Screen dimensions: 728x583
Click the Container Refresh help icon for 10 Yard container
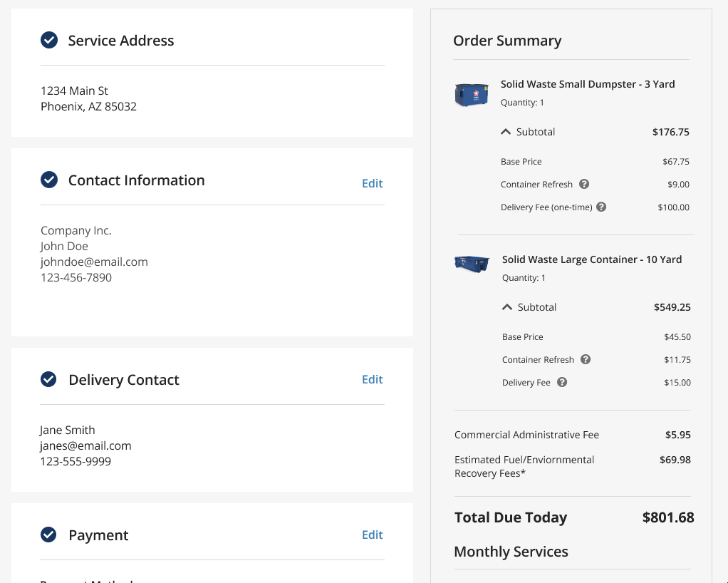(586, 359)
